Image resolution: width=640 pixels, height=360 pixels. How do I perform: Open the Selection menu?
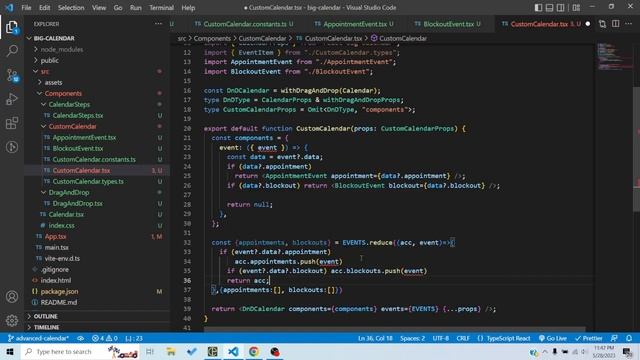tap(71, 8)
